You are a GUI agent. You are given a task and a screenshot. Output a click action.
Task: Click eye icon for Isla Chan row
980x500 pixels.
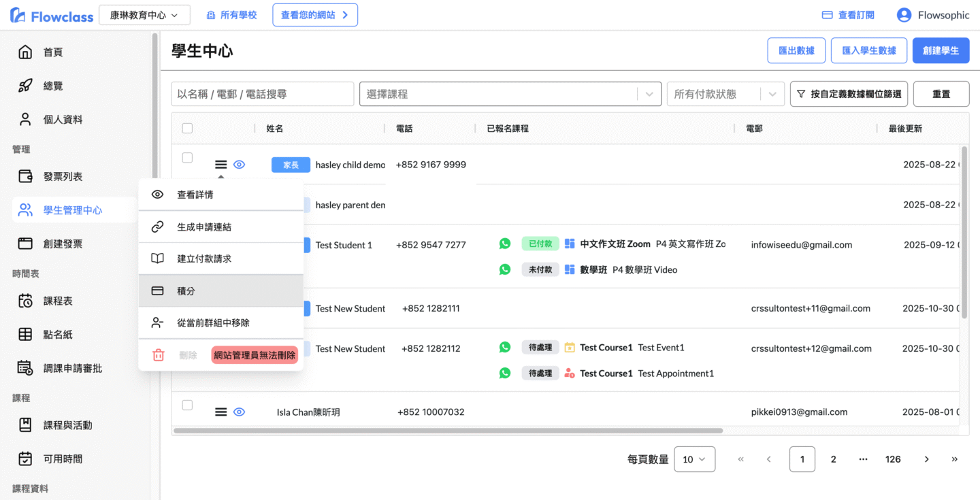[239, 412]
